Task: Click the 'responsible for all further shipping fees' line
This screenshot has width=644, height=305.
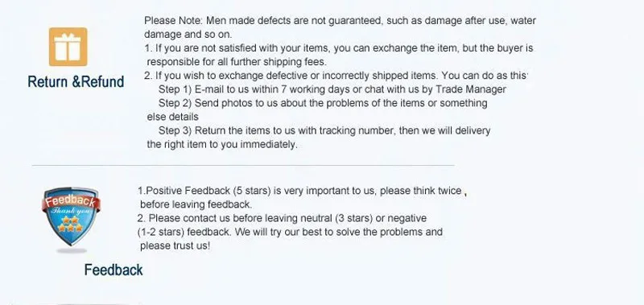Action: (237, 62)
